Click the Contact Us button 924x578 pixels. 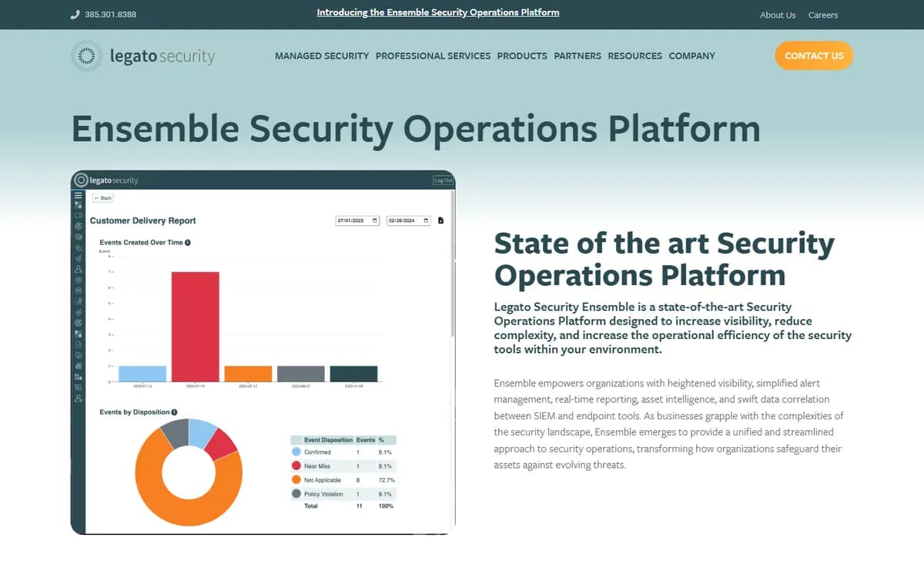814,55
